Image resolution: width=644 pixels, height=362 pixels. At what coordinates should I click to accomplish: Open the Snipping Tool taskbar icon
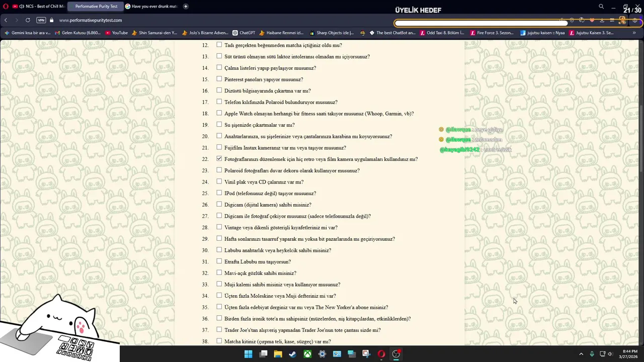coord(366,354)
